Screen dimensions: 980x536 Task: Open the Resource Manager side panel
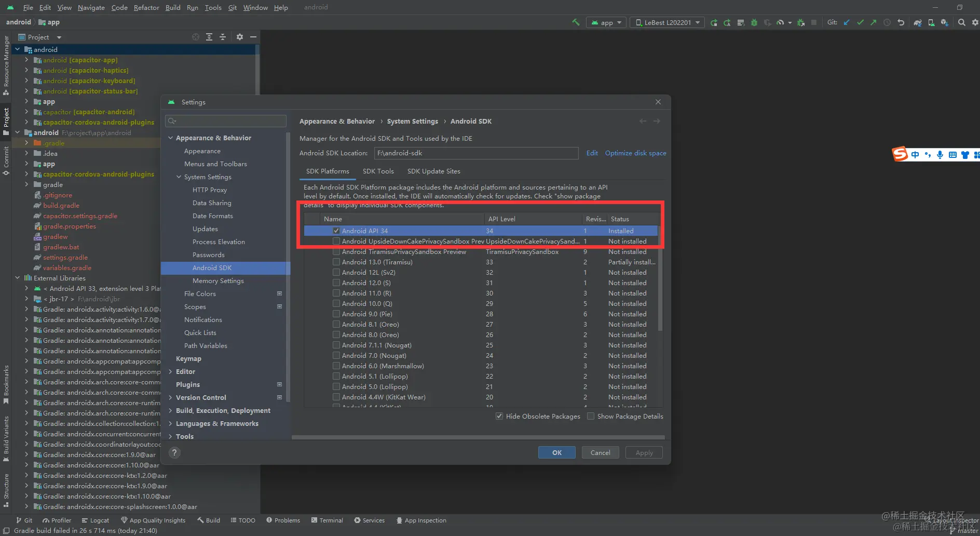pos(6,65)
